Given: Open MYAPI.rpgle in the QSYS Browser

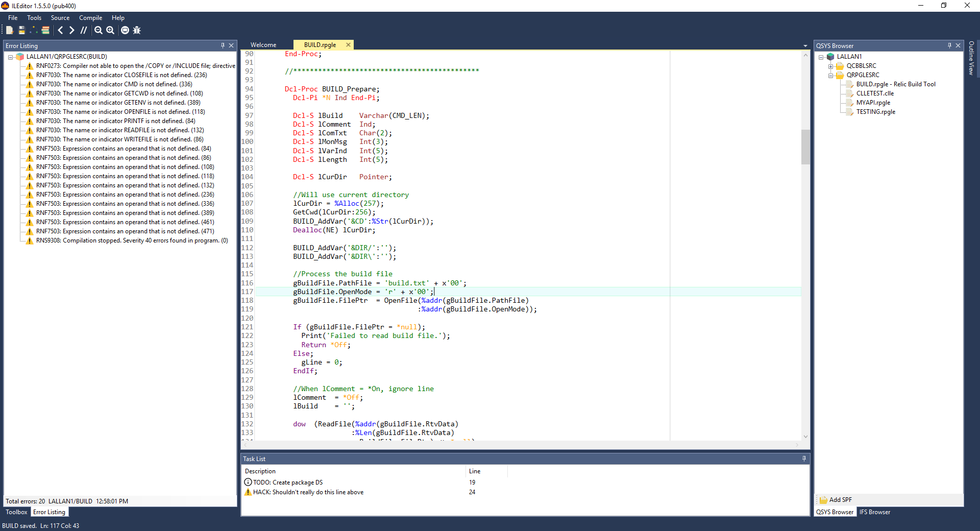Looking at the screenshot, I should pyautogui.click(x=873, y=103).
